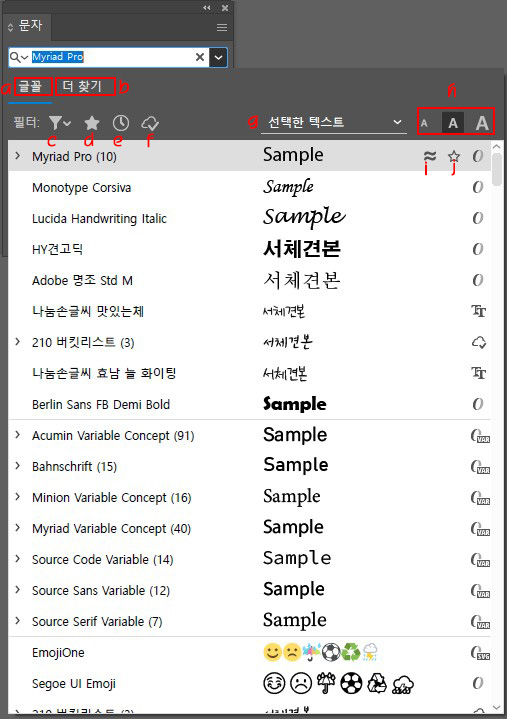Click cloud activated icon for 210 버킷리스트
The image size is (507, 719).
(479, 342)
